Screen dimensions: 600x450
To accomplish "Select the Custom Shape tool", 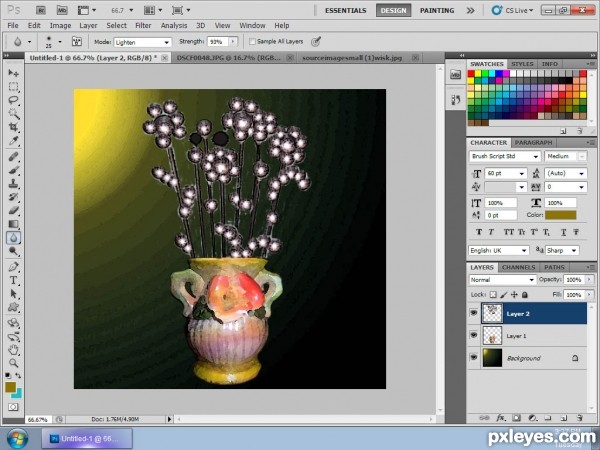I will pos(13,307).
